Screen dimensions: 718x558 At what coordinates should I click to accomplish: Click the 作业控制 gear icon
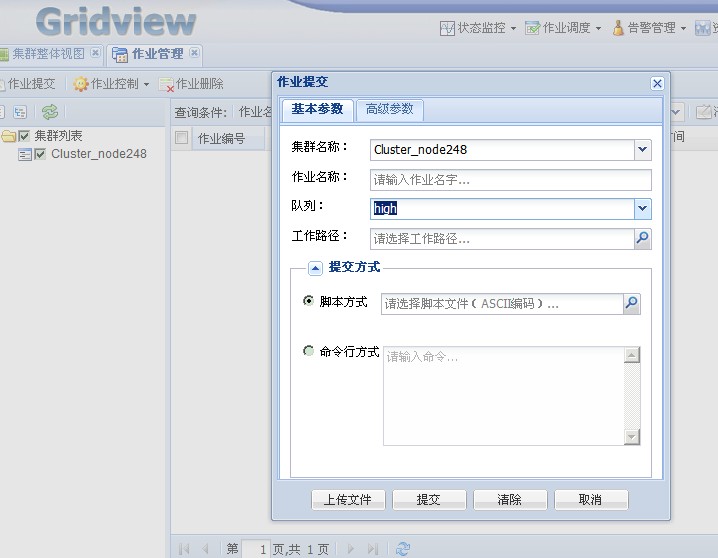coord(81,84)
